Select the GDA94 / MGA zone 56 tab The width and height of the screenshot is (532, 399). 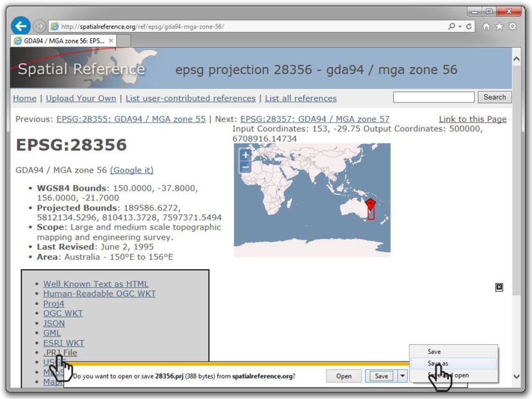coord(63,41)
